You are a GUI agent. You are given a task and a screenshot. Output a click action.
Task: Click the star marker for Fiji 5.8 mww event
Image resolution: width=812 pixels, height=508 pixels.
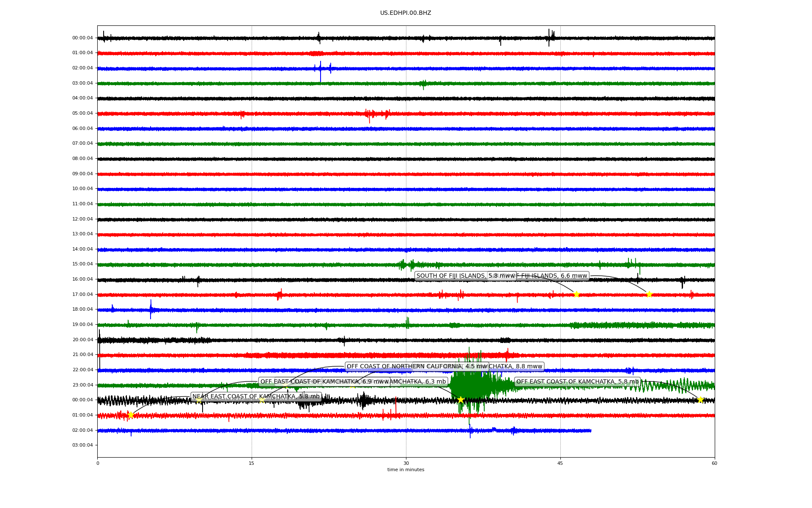576,294
